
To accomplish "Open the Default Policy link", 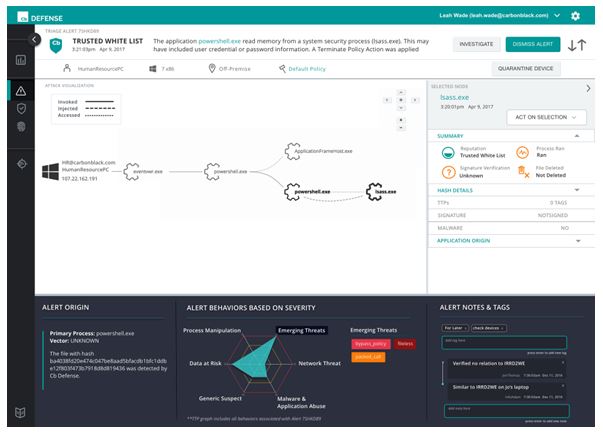I will (x=307, y=69).
